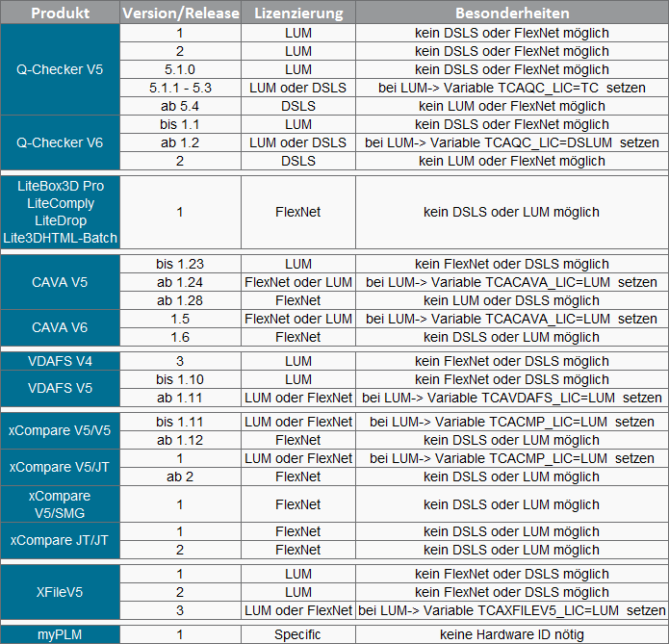Click the Besonderheiten column header
This screenshot has height=644, width=669.
pyautogui.click(x=512, y=13)
